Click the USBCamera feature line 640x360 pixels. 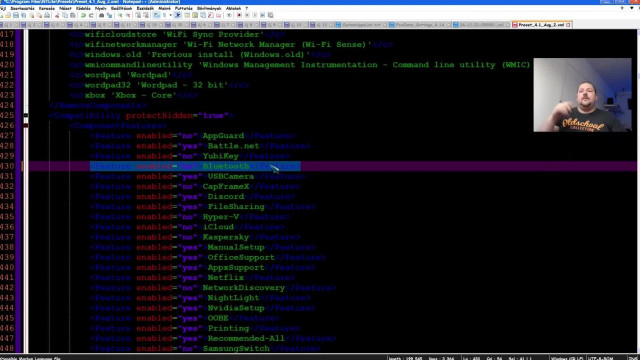[198, 176]
